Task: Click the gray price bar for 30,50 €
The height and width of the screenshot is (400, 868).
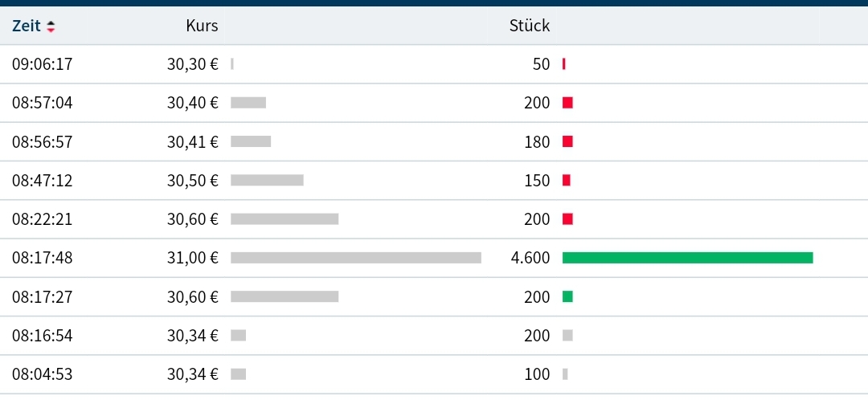Action: [x=267, y=181]
